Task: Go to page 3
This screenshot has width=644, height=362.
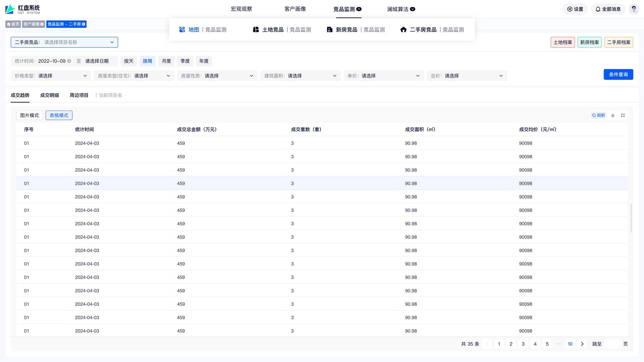Action: (523, 344)
